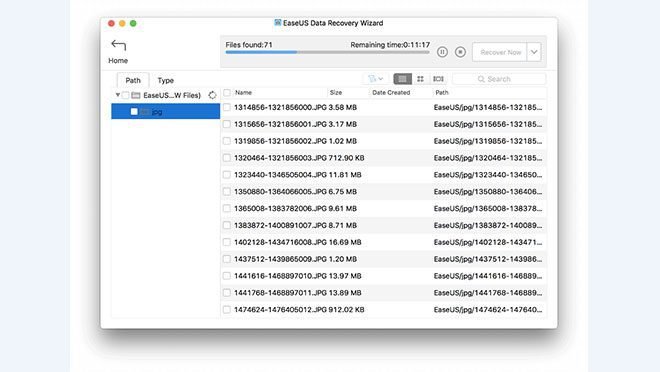Viewport: 660px width, 372px height.
Task: Switch to grid thumbnail view
Action: pyautogui.click(x=420, y=79)
